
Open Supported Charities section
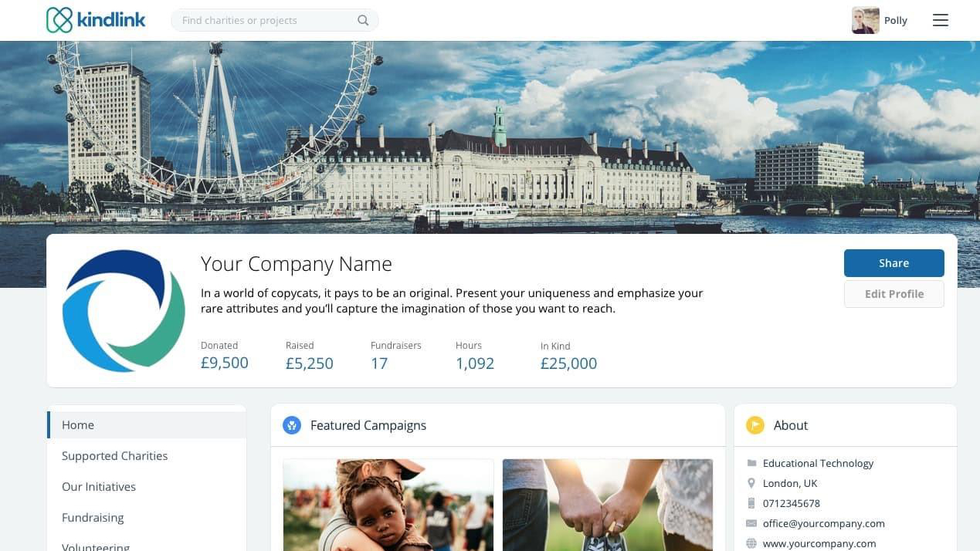pos(114,456)
